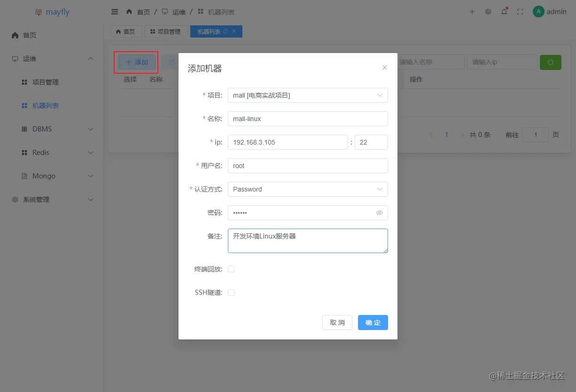Open 首页 in the sidebar
This screenshot has height=392, width=576.
(x=51, y=35)
